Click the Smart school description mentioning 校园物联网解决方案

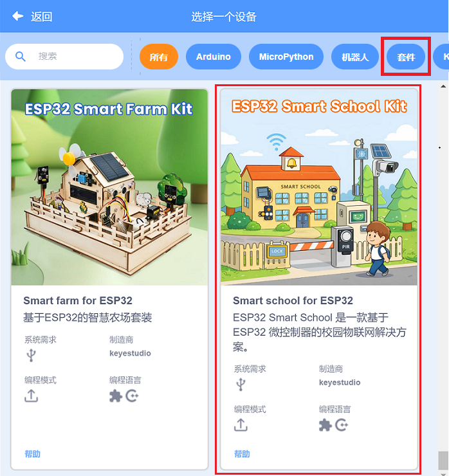[319, 333]
